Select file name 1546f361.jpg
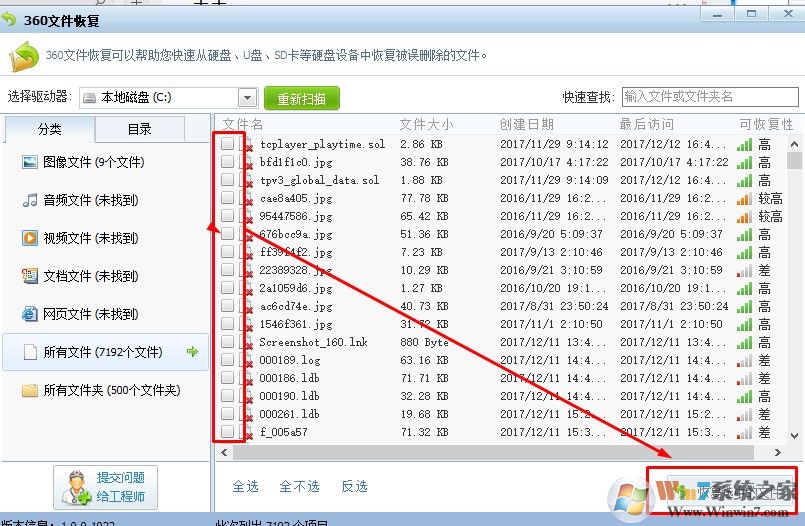Viewport: 805px width, 526px height. click(296, 324)
